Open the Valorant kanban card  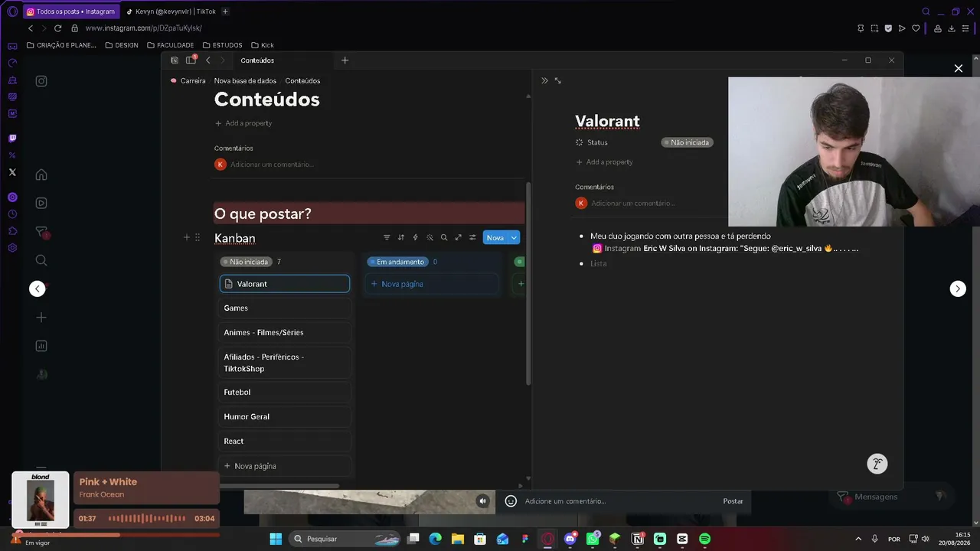click(x=285, y=284)
